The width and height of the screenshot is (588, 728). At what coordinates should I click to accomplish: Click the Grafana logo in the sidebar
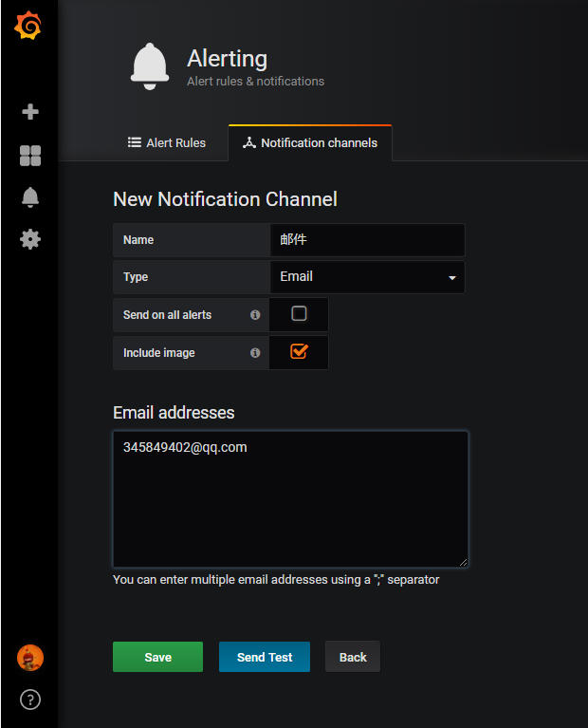28,26
